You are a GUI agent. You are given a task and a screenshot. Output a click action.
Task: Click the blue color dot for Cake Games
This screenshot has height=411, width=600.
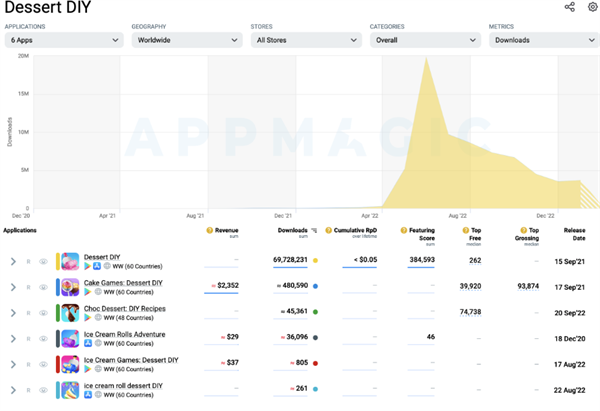click(x=315, y=286)
